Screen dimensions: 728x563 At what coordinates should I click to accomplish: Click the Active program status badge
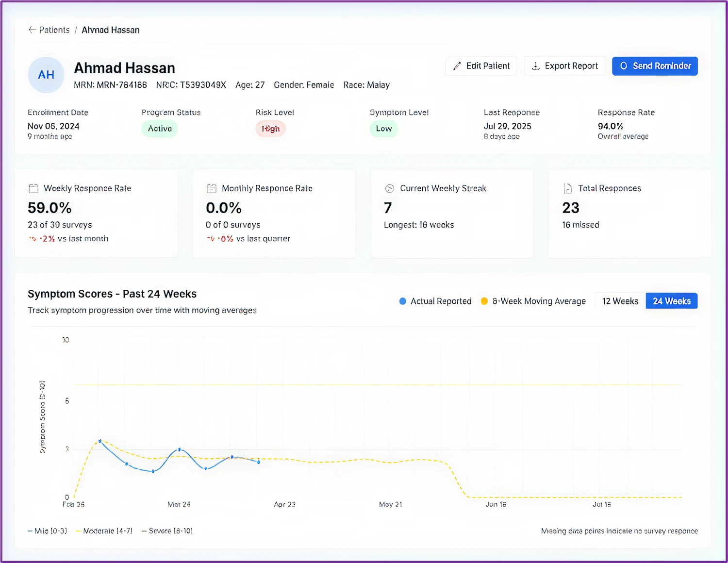[160, 129]
